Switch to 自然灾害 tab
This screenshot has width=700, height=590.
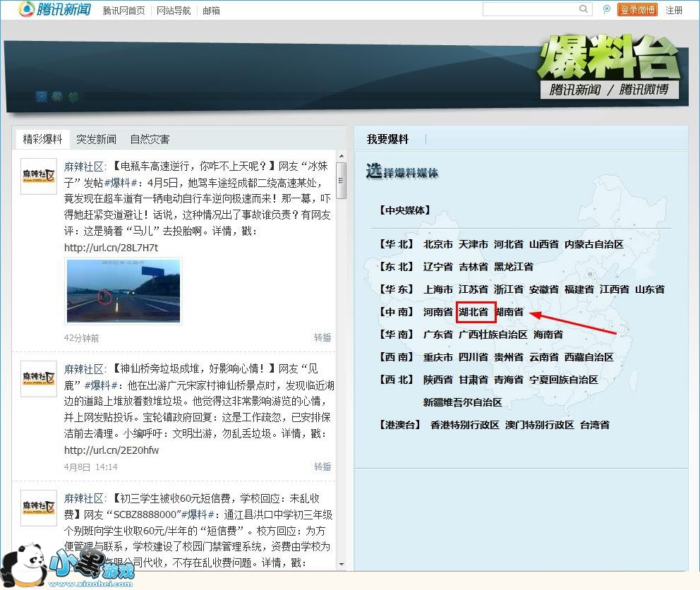[x=150, y=139]
